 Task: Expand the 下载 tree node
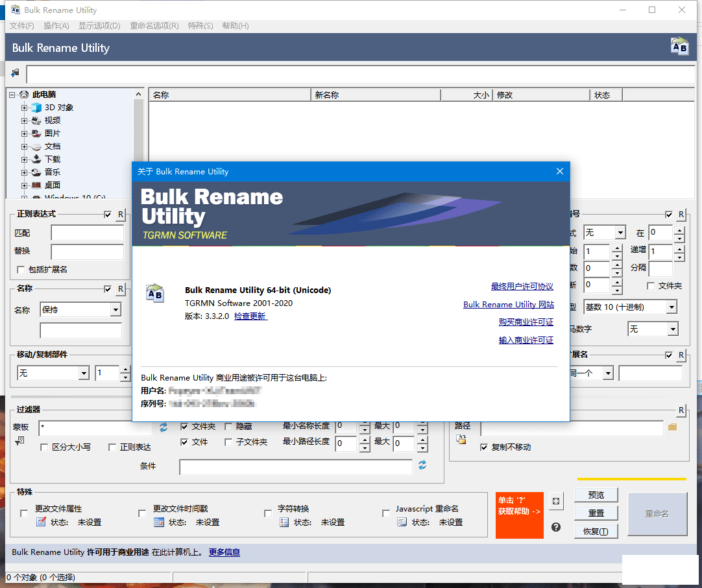24,159
